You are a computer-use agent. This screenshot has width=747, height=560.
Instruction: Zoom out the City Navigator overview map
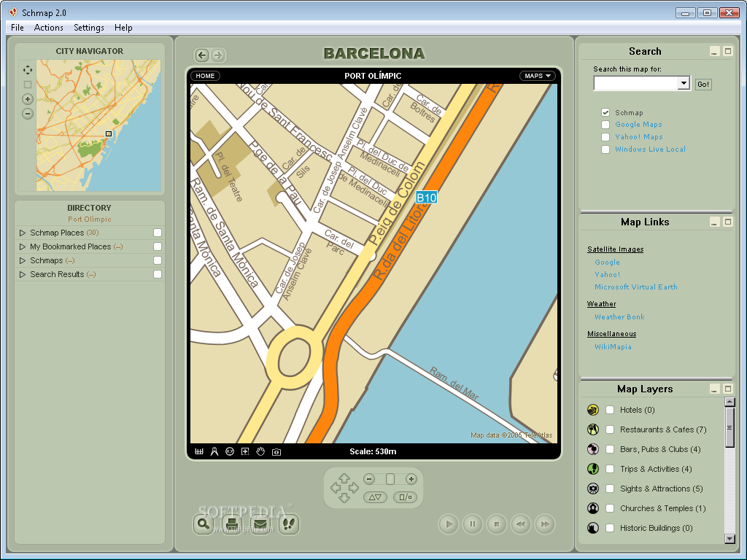coord(28,113)
